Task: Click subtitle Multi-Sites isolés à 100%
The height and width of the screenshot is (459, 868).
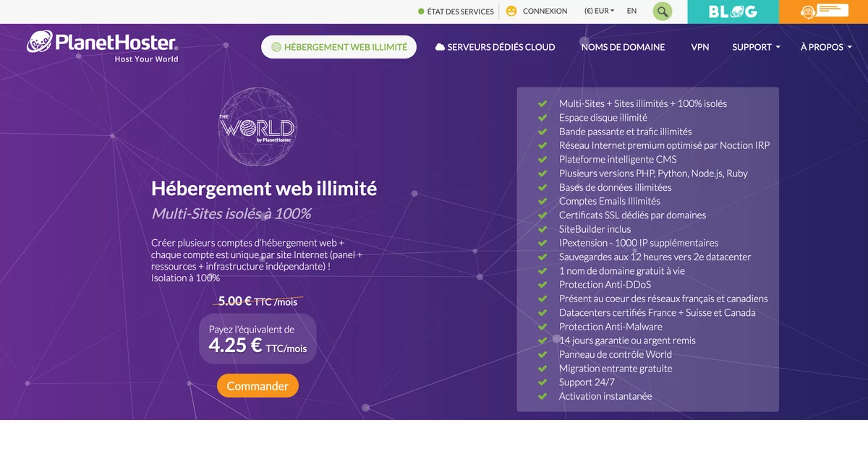Action: pyautogui.click(x=231, y=213)
